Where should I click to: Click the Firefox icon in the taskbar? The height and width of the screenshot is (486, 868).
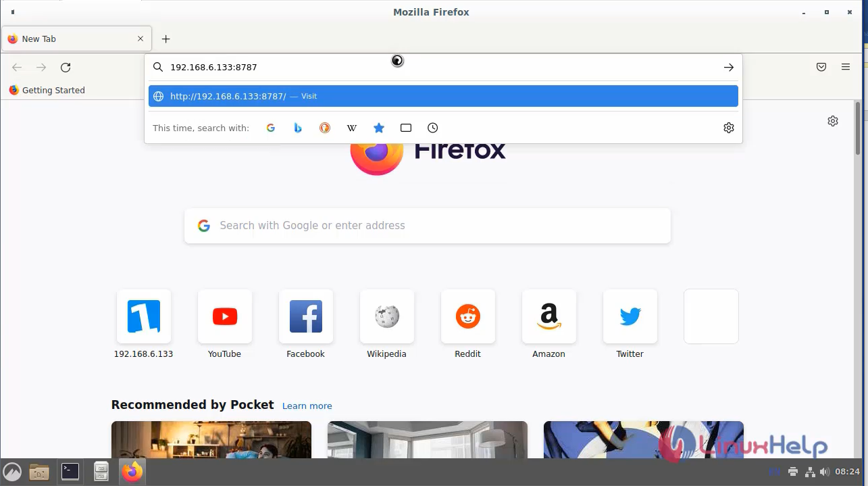point(132,471)
